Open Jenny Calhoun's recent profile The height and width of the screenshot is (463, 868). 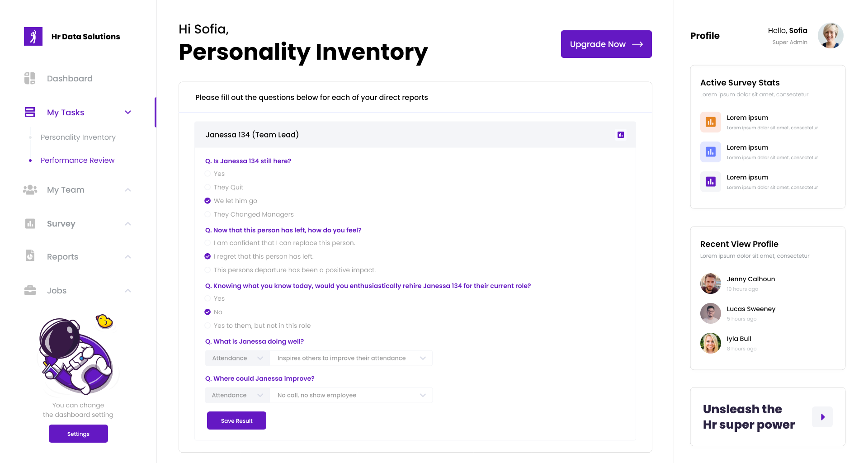(x=750, y=279)
